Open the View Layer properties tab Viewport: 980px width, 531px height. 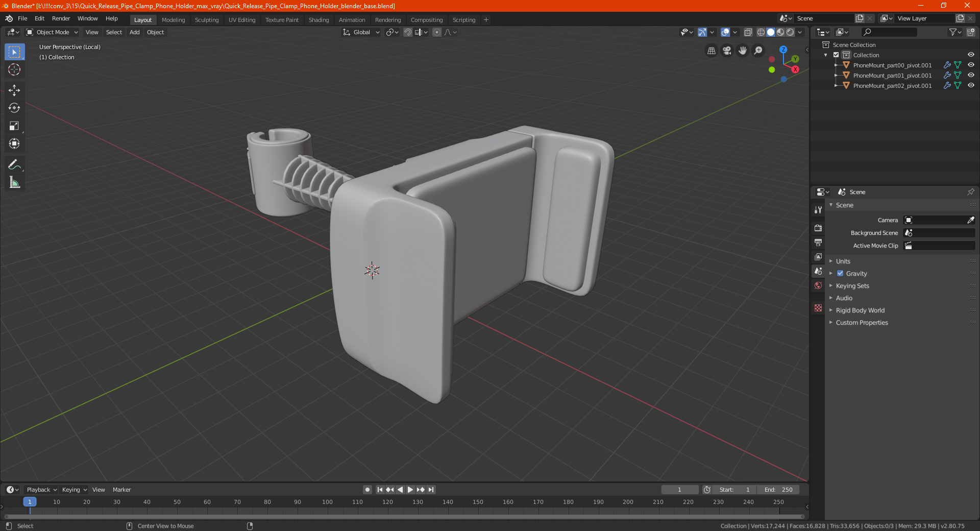[818, 256]
